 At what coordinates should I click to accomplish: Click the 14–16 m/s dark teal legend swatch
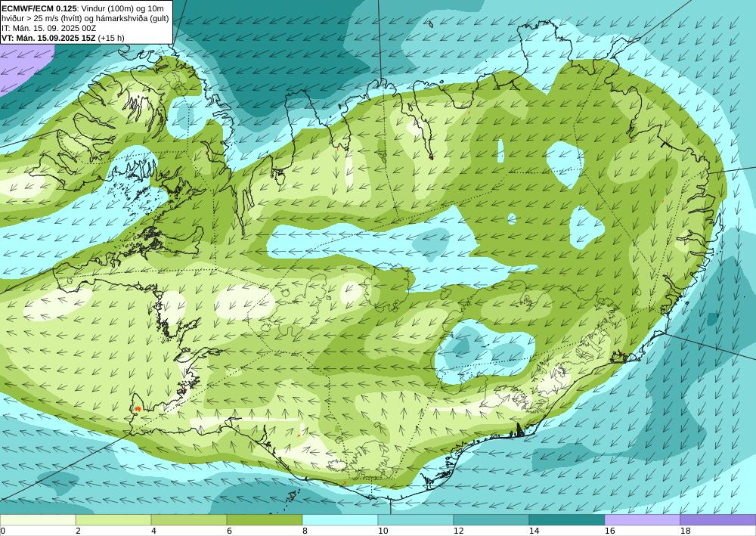click(x=567, y=519)
